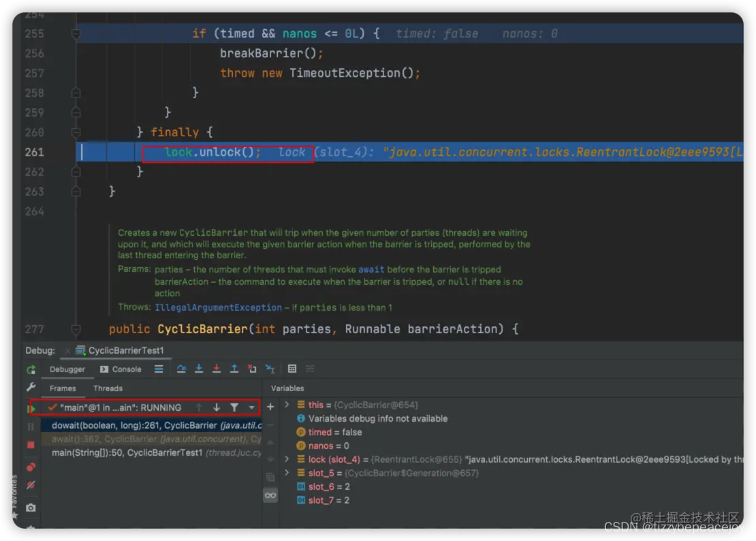Screen dimensions: 756x541
Task: Toggle Show Watches glasses icon
Action: (x=270, y=495)
